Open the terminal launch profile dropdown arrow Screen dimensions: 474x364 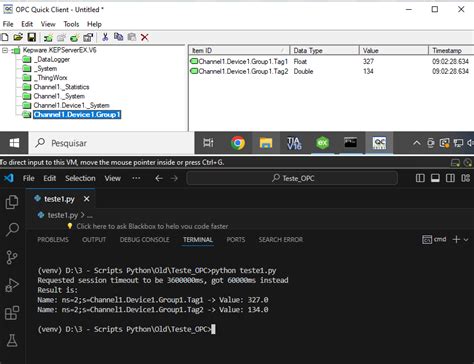[x=466, y=240]
